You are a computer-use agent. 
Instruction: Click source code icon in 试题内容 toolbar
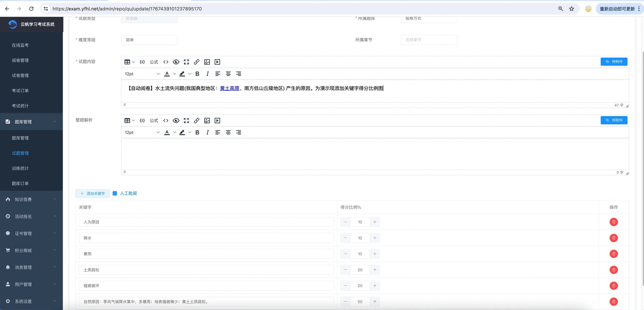click(166, 62)
